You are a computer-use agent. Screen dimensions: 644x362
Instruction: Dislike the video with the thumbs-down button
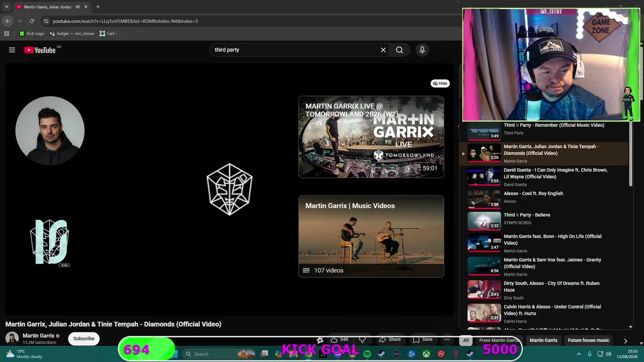point(362,340)
